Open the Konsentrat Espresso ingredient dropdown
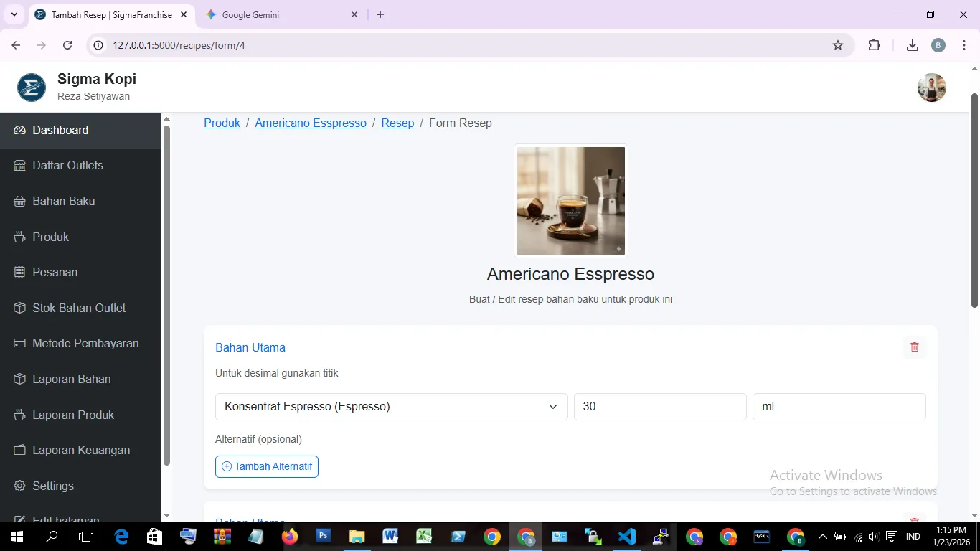The height and width of the screenshot is (551, 980). coord(392,407)
